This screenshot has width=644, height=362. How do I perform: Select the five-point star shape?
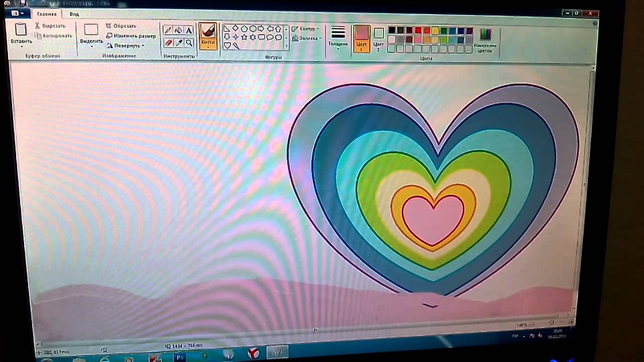[x=245, y=37]
